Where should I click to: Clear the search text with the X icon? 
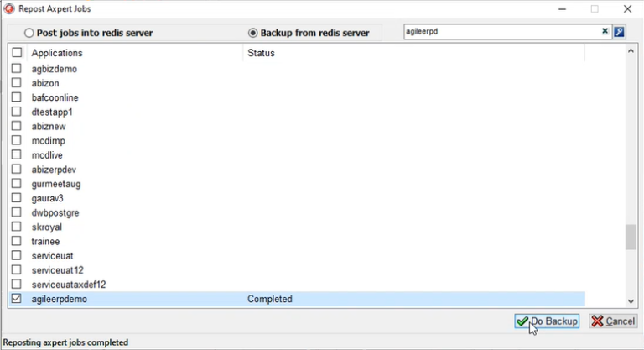tap(605, 32)
